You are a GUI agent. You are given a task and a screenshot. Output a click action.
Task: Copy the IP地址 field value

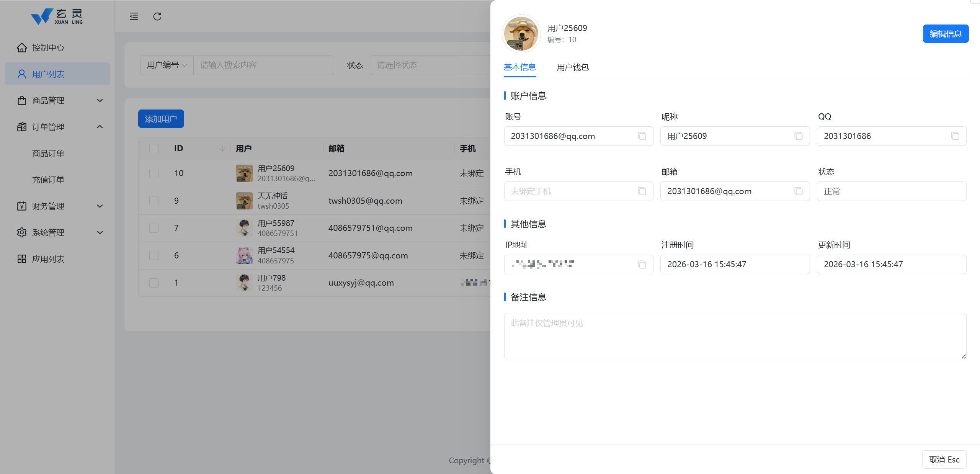click(642, 265)
